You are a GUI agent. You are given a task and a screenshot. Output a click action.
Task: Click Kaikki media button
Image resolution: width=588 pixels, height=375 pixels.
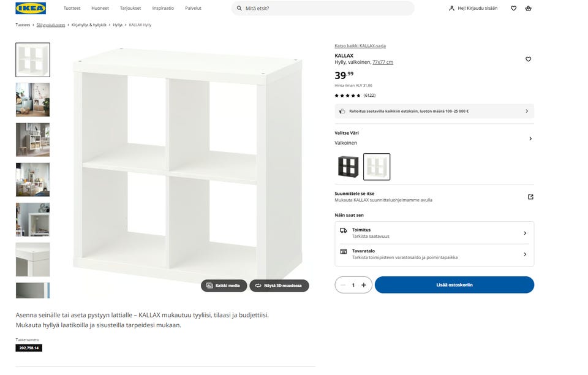224,286
